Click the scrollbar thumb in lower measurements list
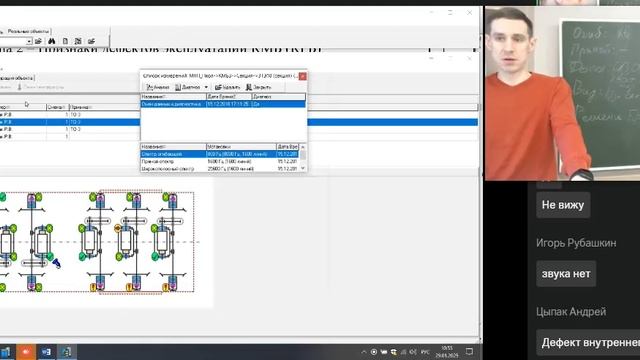This screenshot has height=360, width=640. (x=303, y=155)
